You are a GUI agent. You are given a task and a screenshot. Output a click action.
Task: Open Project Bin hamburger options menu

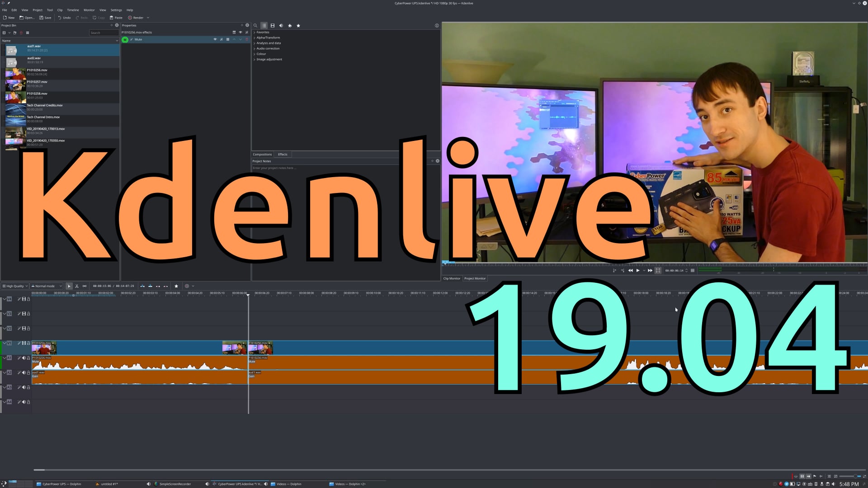click(x=28, y=33)
